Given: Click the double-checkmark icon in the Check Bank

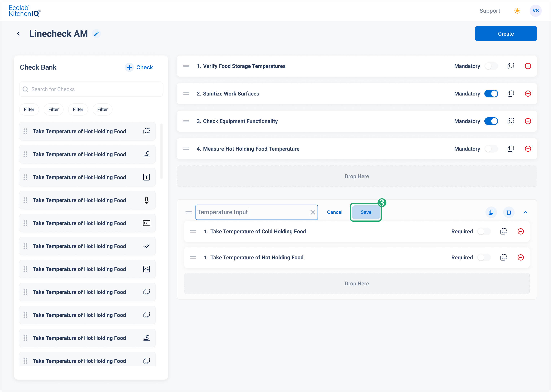Looking at the screenshot, I should tap(146, 246).
